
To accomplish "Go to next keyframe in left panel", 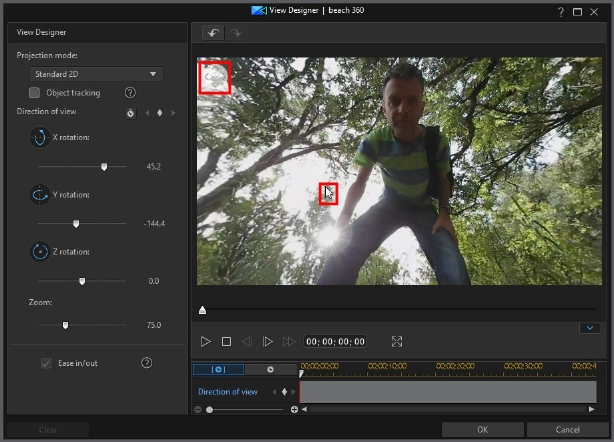I will tap(173, 113).
